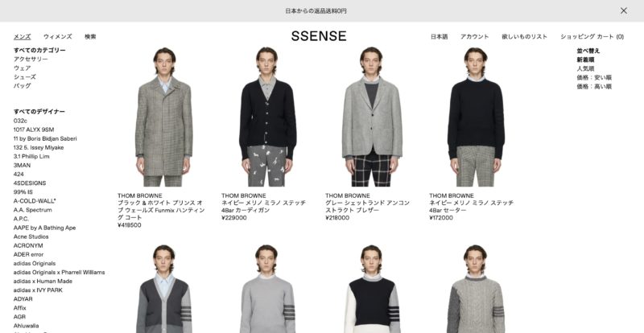Open ネイビー 4Bar セーター title link
This screenshot has width=644, height=333.
471,207
